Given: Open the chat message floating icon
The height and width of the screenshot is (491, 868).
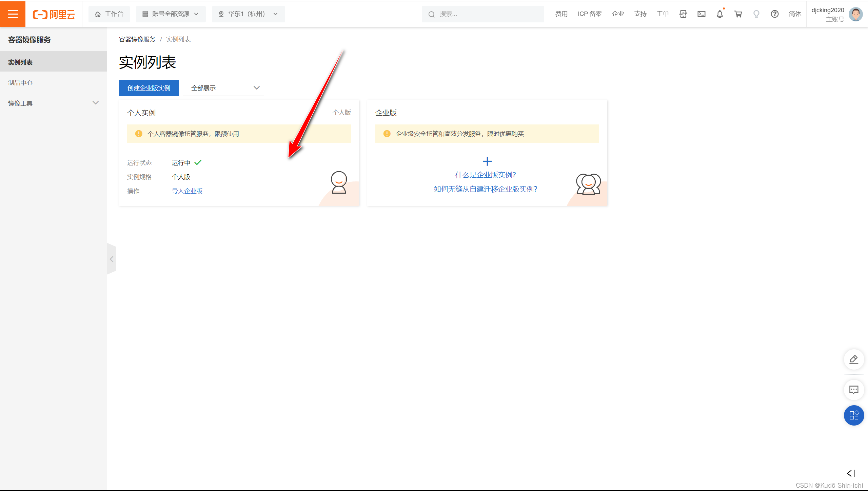Looking at the screenshot, I should (853, 390).
